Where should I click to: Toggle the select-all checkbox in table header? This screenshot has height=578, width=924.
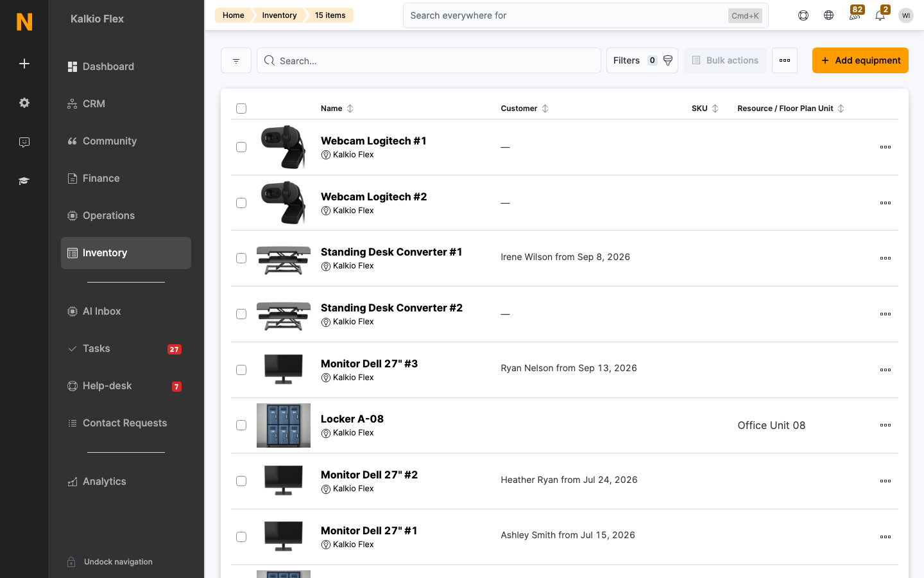(x=241, y=109)
